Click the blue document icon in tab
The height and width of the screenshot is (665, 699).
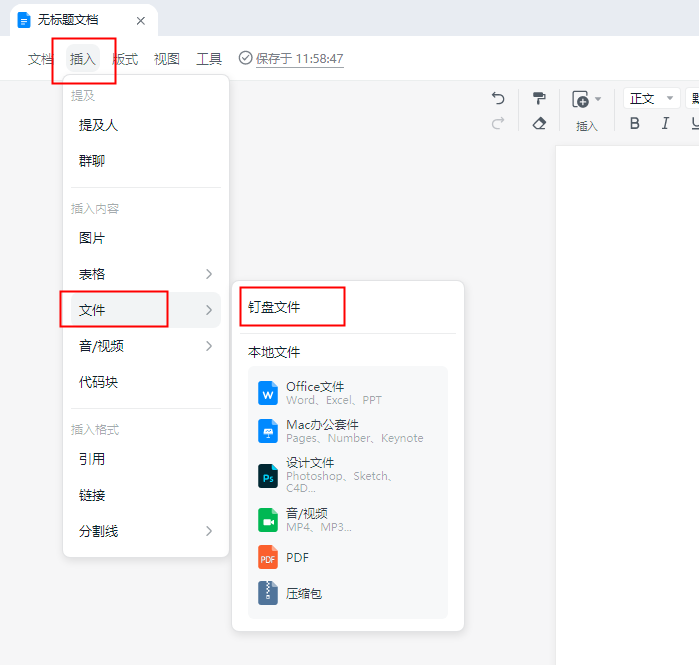coord(24,21)
